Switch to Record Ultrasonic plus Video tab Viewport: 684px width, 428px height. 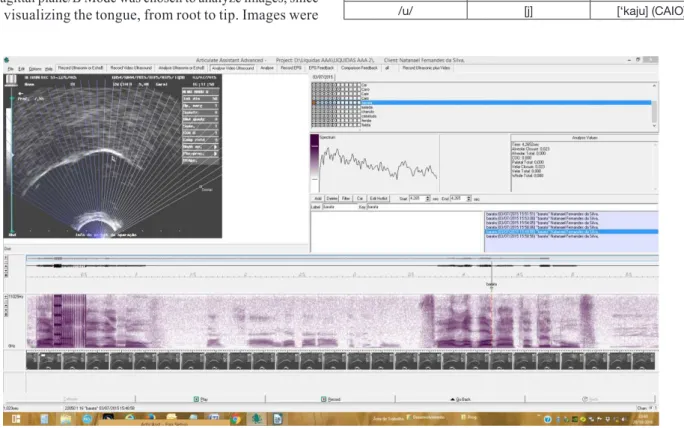426,68
